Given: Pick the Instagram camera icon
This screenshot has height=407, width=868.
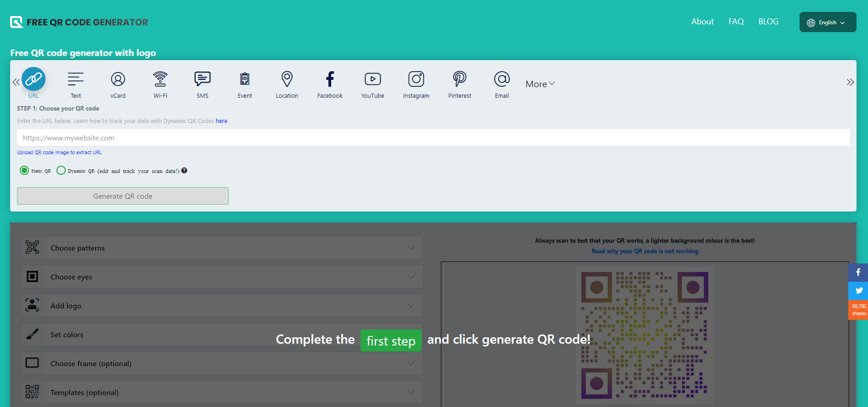Looking at the screenshot, I should coord(416,79).
